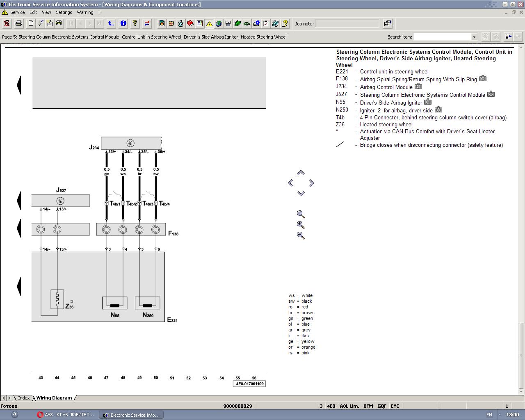The image size is (525, 420).
Task: Open photo for J234 Airbag Control Module
Action: point(418,87)
